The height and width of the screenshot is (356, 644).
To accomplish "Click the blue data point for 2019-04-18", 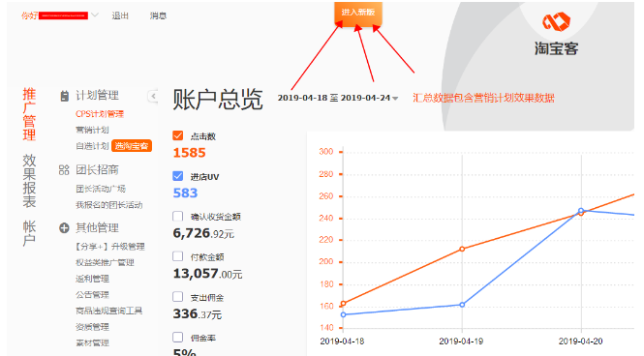I will point(344,314).
